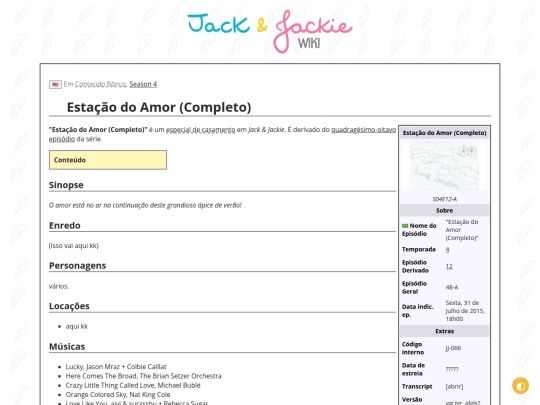The height and width of the screenshot is (405, 540).
Task: Click the Sinopse section heading
Action: click(x=66, y=185)
